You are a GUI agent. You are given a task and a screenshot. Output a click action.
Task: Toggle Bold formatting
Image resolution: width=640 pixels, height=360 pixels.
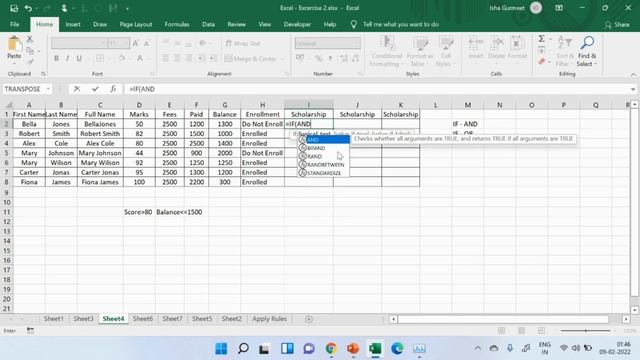pyautogui.click(x=56, y=58)
